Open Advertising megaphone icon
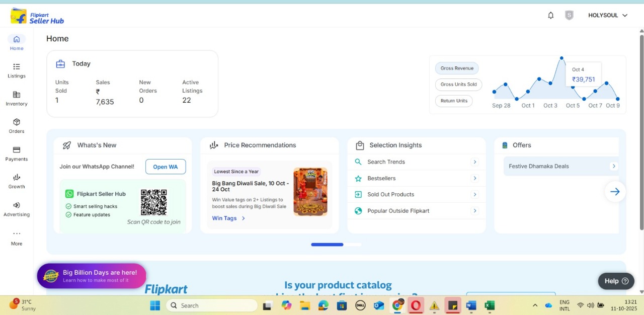 click(x=17, y=205)
